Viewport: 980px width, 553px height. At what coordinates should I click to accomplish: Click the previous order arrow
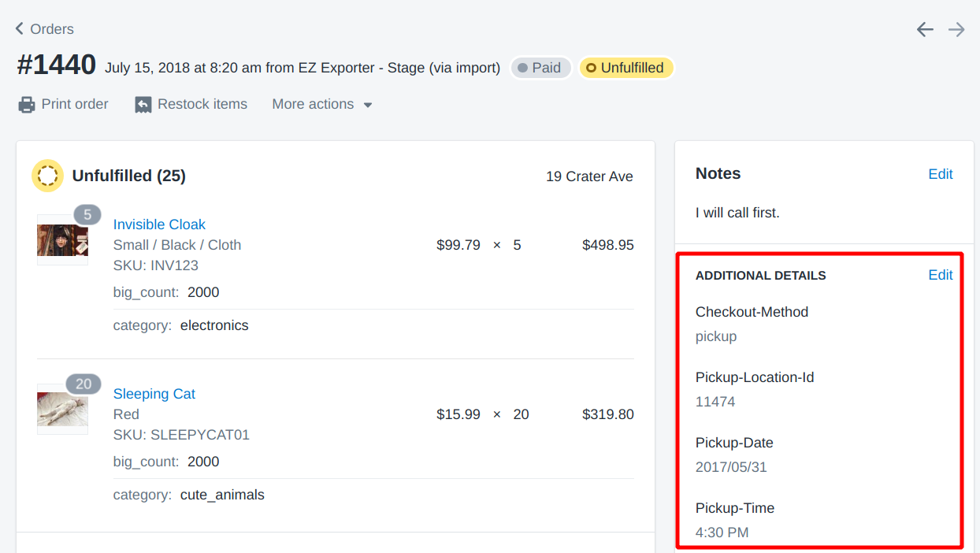925,29
